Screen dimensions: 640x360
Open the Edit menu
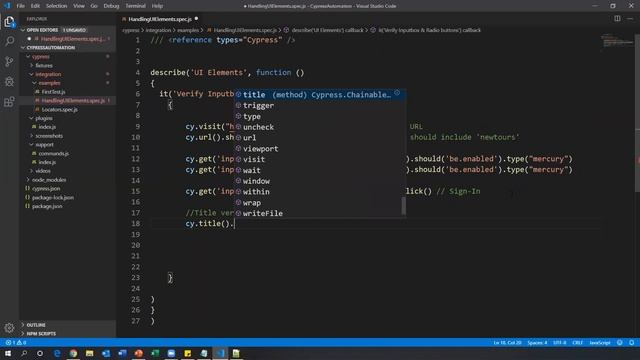click(35, 6)
